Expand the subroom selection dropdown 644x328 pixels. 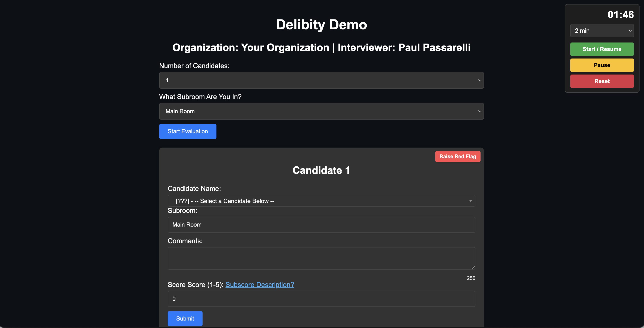[321, 111]
